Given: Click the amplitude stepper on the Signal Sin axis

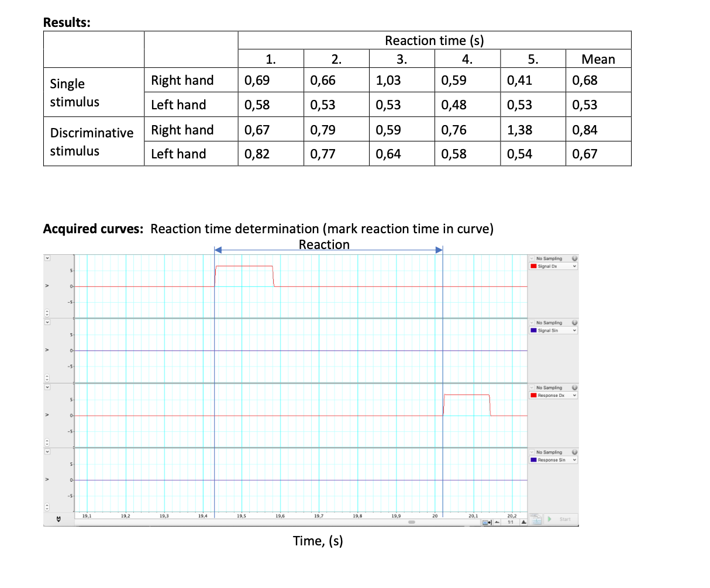Looking at the screenshot, I should 47,377.
